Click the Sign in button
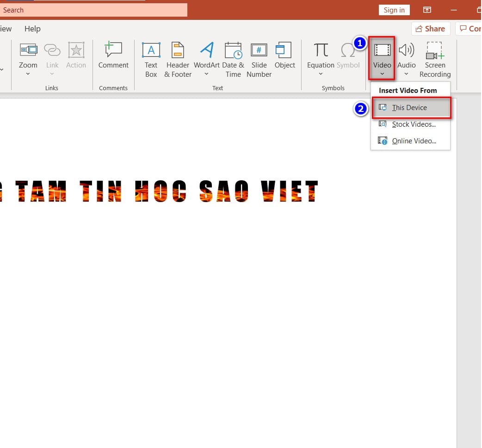Screen dimensions: 482x448 (394, 10)
